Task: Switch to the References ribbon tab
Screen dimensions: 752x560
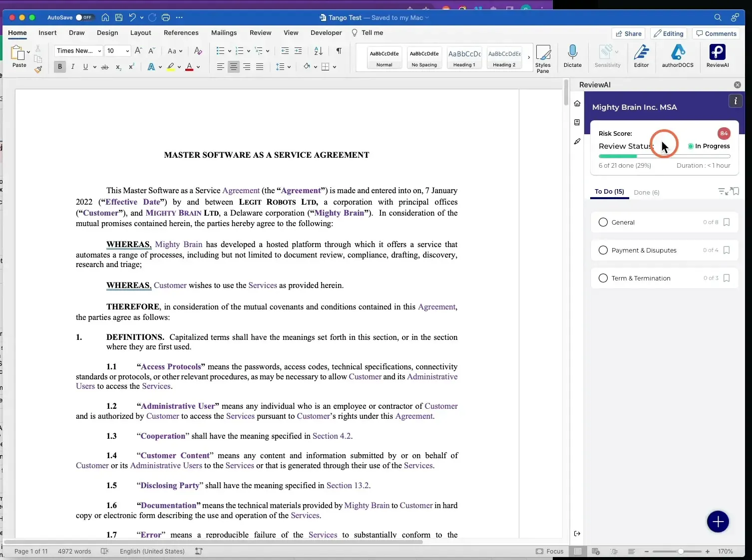Action: [181, 33]
